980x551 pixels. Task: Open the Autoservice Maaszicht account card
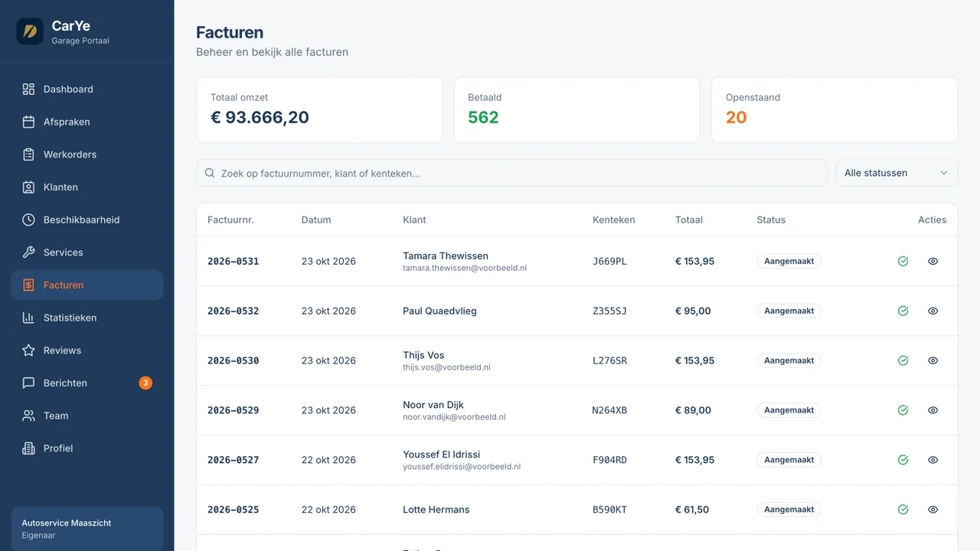[x=87, y=529]
